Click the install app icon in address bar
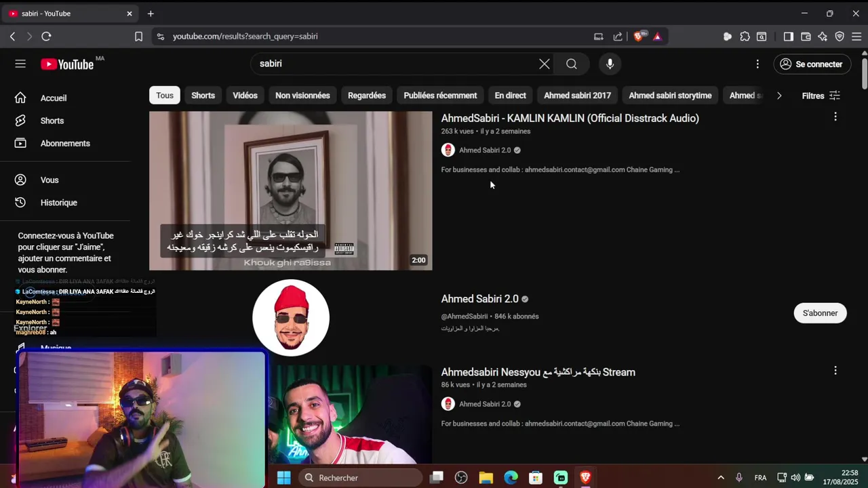 click(598, 37)
